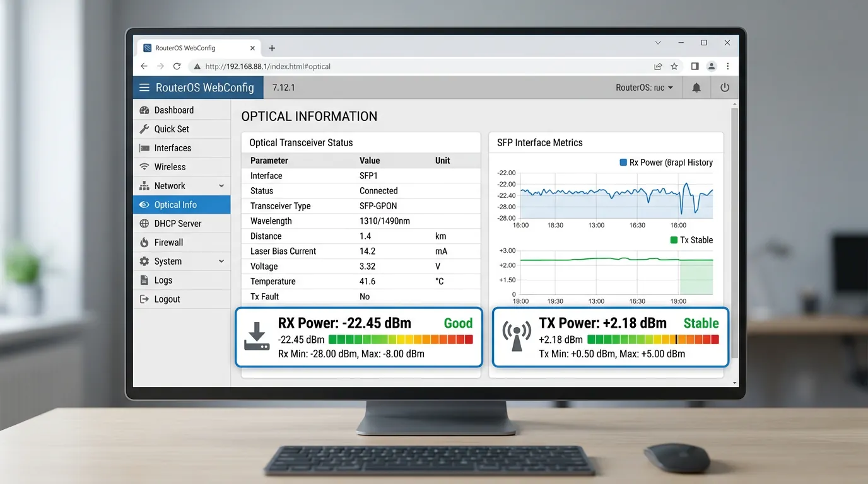Switch to the RouterOS WebConfig browser tab
The image size is (868, 484).
[197, 48]
